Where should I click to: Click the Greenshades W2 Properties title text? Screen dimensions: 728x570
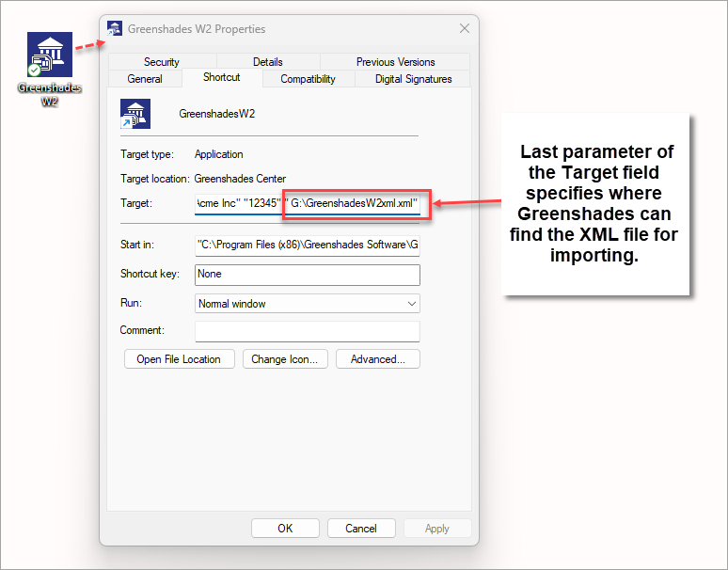197,29
